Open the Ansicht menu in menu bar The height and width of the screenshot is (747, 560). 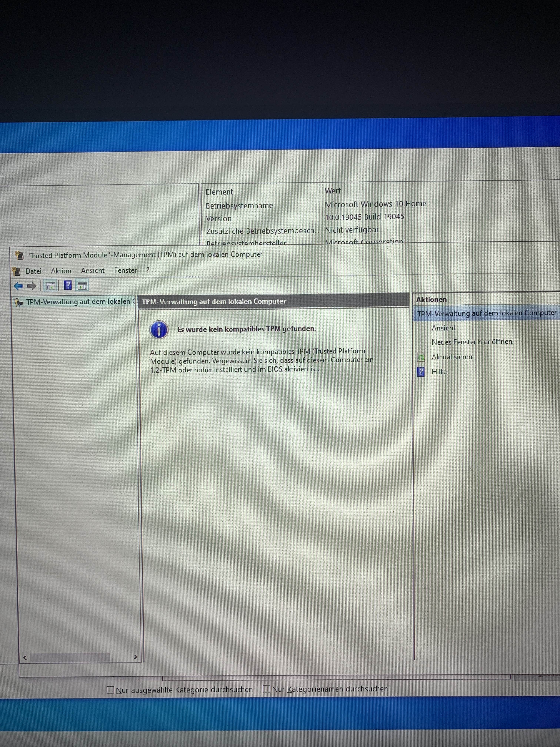coord(92,270)
